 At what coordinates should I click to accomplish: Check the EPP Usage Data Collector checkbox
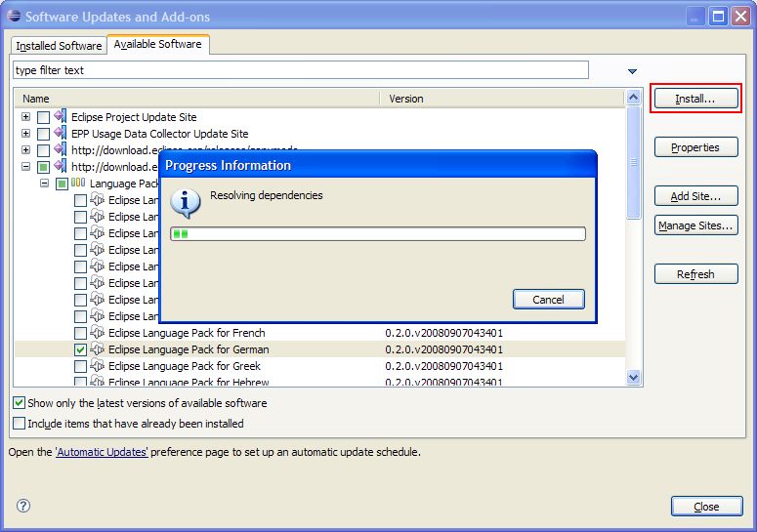43,134
